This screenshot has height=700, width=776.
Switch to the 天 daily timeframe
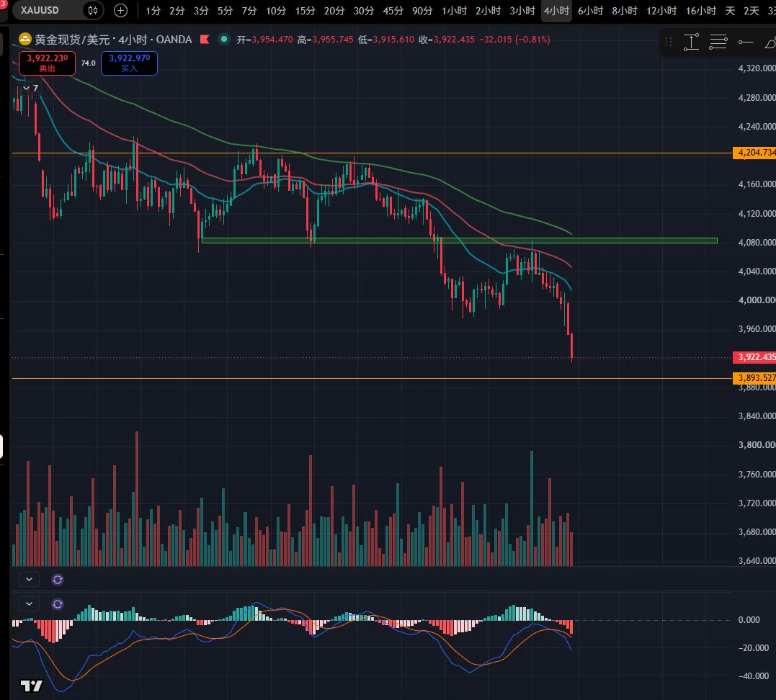point(730,11)
